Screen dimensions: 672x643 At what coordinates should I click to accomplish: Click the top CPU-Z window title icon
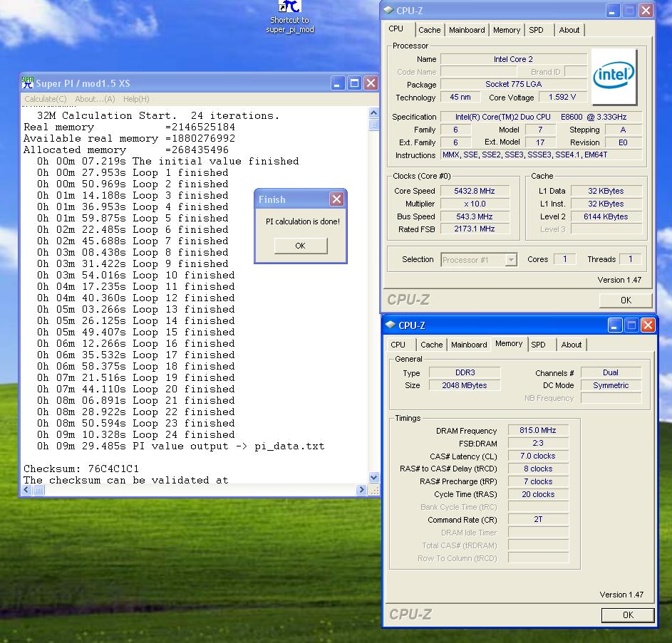click(x=388, y=10)
